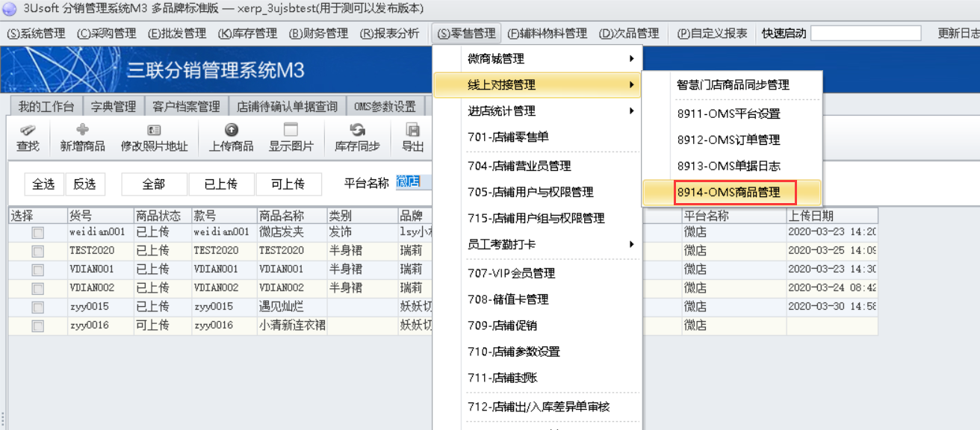Tick the checkbox for zyy0016 row
The height and width of the screenshot is (430, 980).
click(x=37, y=326)
